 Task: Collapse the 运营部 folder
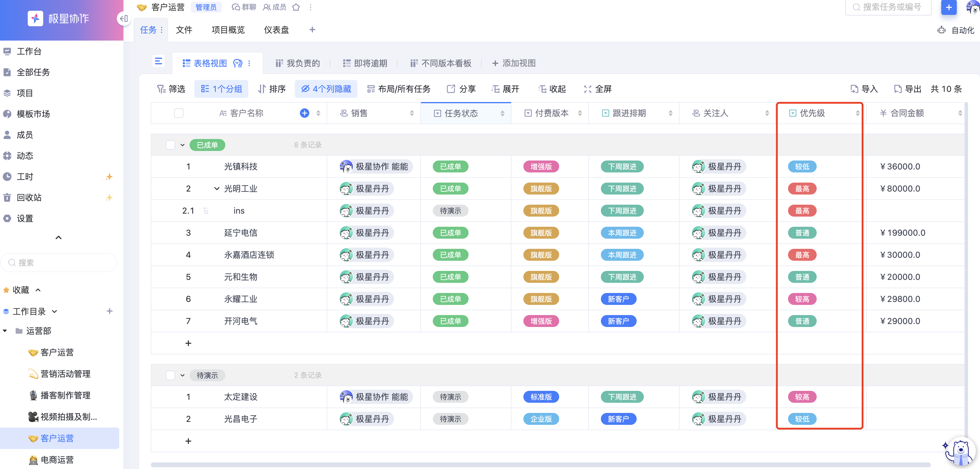coord(4,331)
